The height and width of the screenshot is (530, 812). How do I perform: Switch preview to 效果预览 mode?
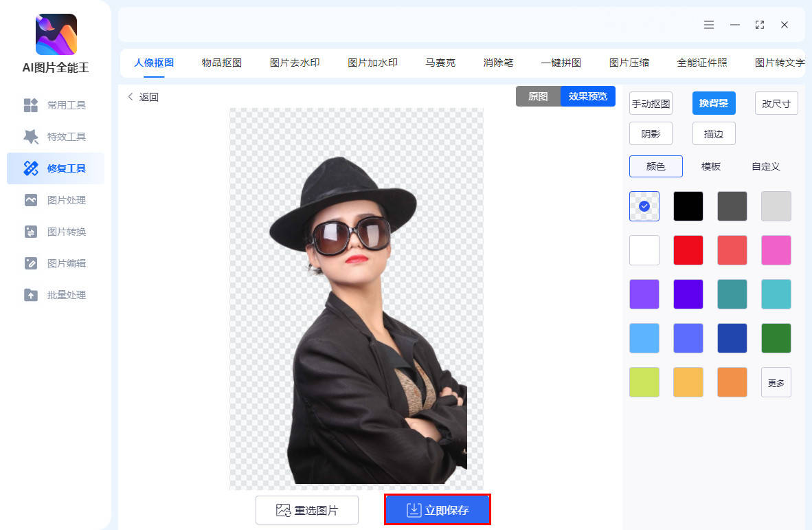pos(587,96)
